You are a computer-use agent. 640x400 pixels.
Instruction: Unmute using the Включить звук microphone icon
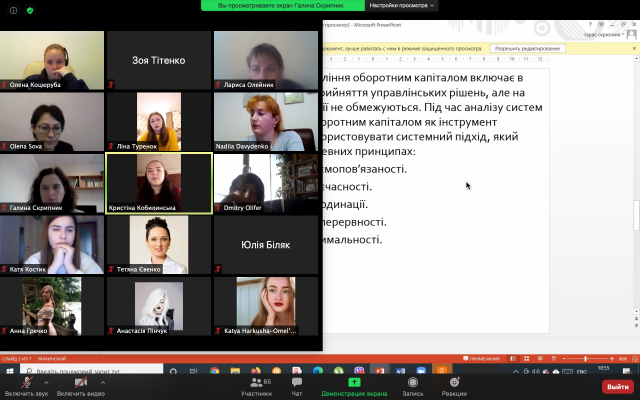27,382
